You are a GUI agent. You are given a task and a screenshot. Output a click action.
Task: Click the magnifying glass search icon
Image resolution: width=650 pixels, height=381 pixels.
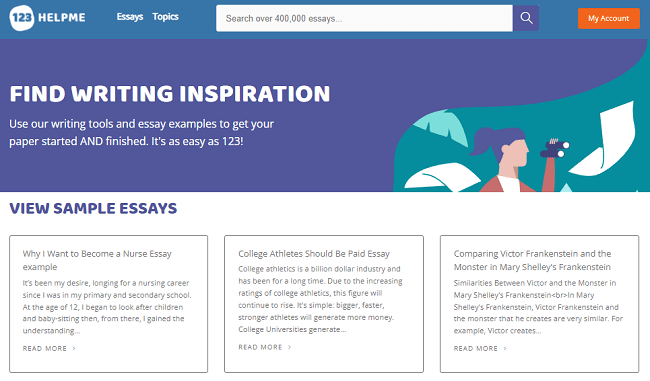point(526,18)
